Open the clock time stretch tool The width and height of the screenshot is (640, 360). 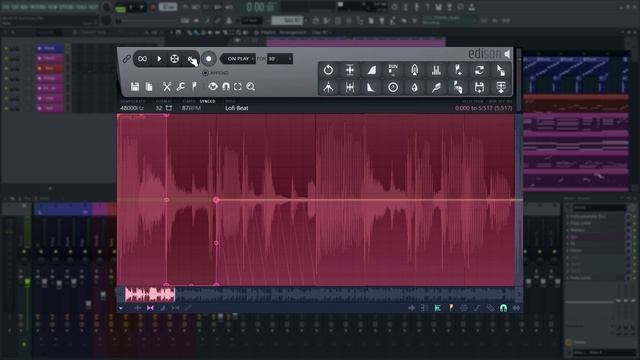(393, 87)
